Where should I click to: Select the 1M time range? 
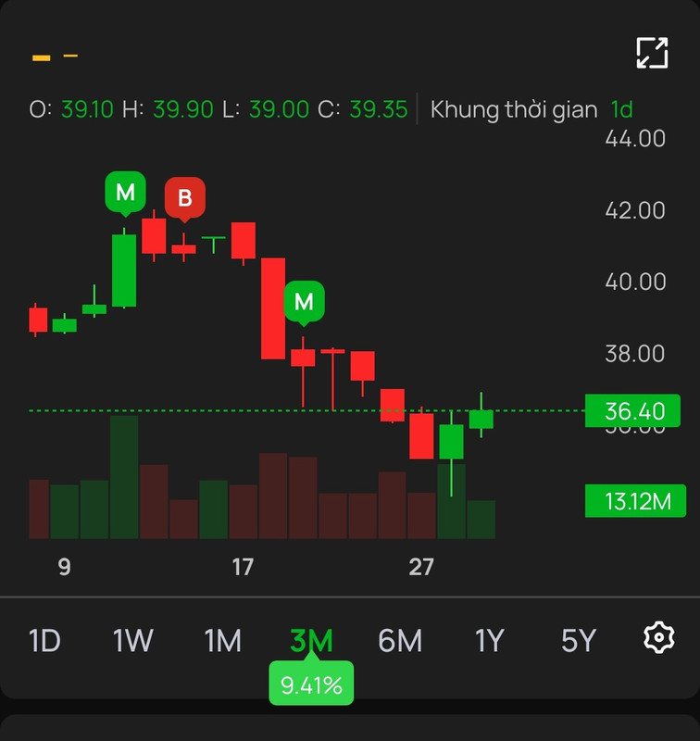(222, 641)
